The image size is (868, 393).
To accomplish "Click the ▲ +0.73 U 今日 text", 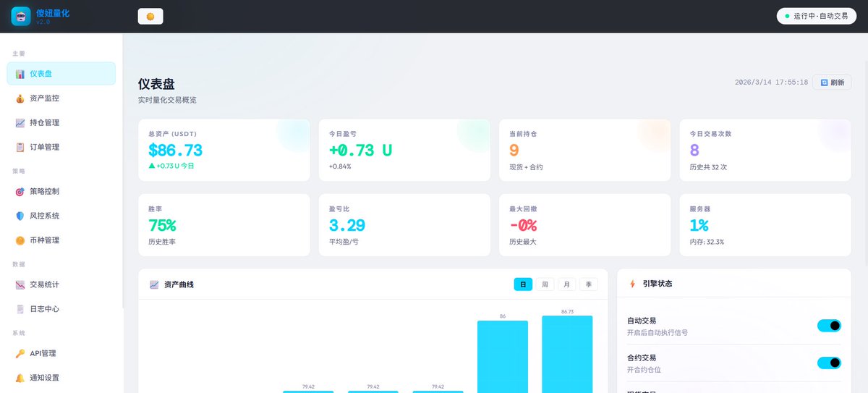I will (171, 166).
